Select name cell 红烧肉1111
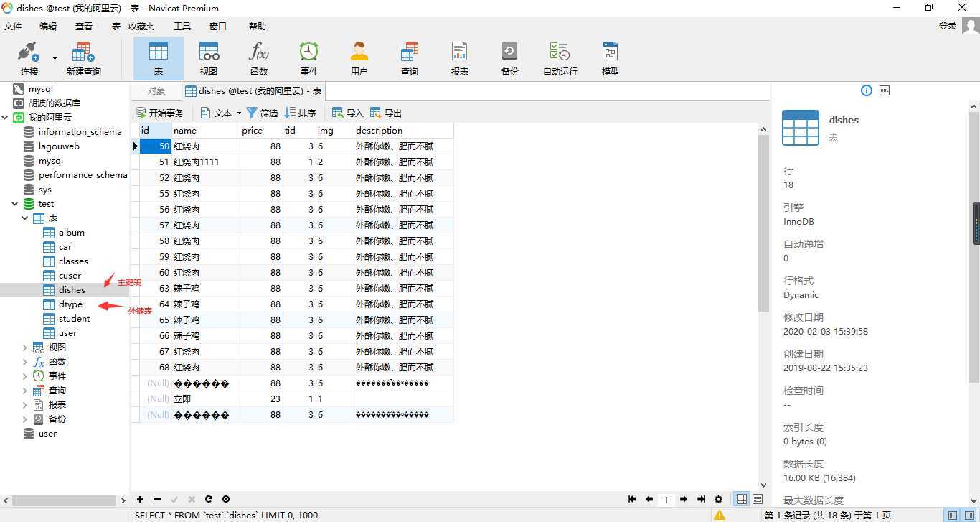Screen dimensions: 980x522 point(205,162)
